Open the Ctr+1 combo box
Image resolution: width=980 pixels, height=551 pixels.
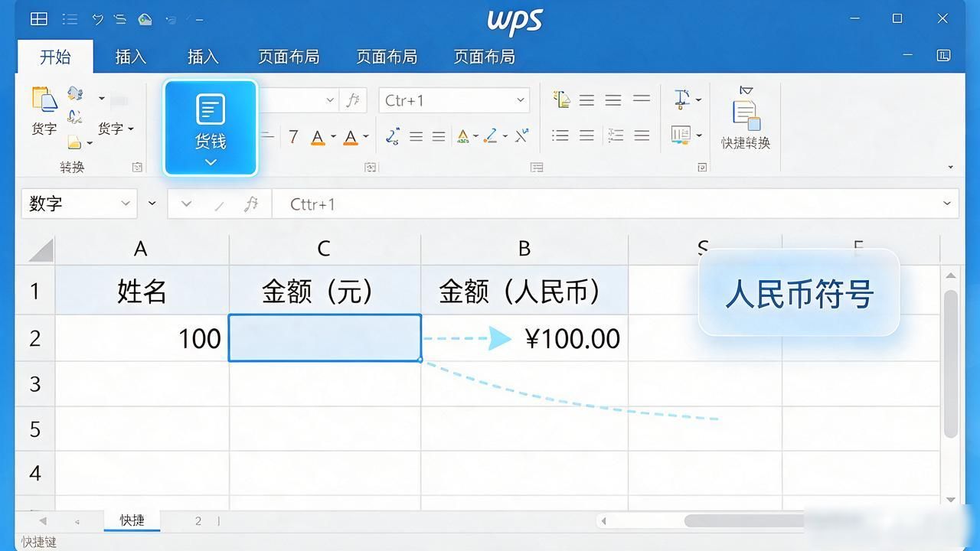pos(453,100)
